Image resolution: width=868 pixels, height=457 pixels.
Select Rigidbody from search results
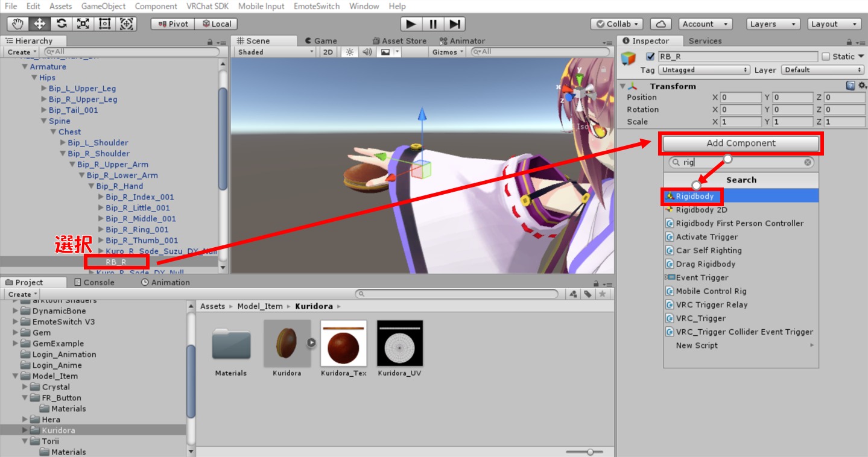click(x=694, y=196)
